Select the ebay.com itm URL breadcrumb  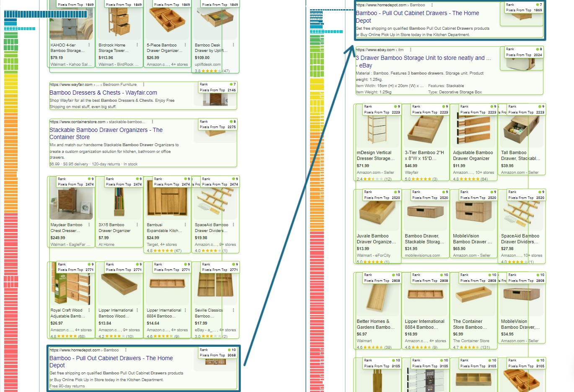(x=380, y=50)
